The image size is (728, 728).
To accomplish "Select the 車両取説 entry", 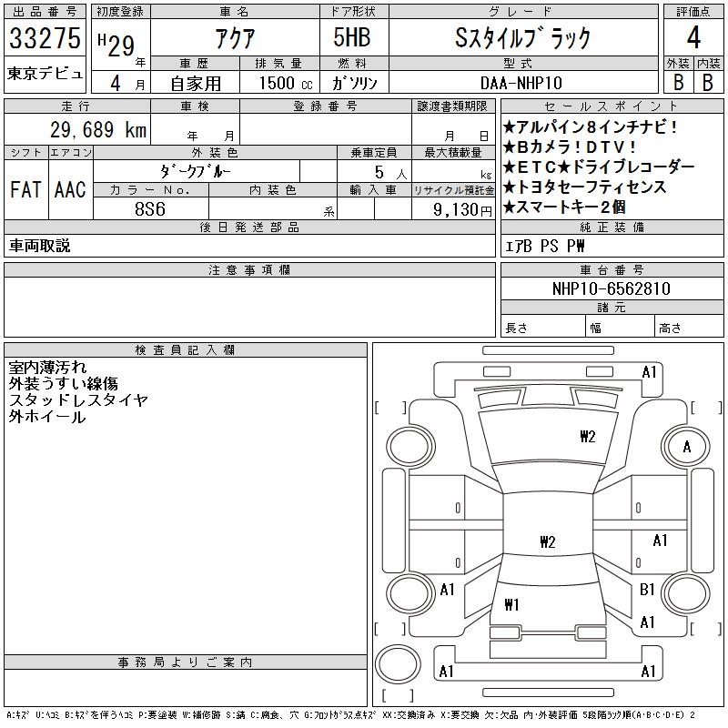I will coord(39,246).
